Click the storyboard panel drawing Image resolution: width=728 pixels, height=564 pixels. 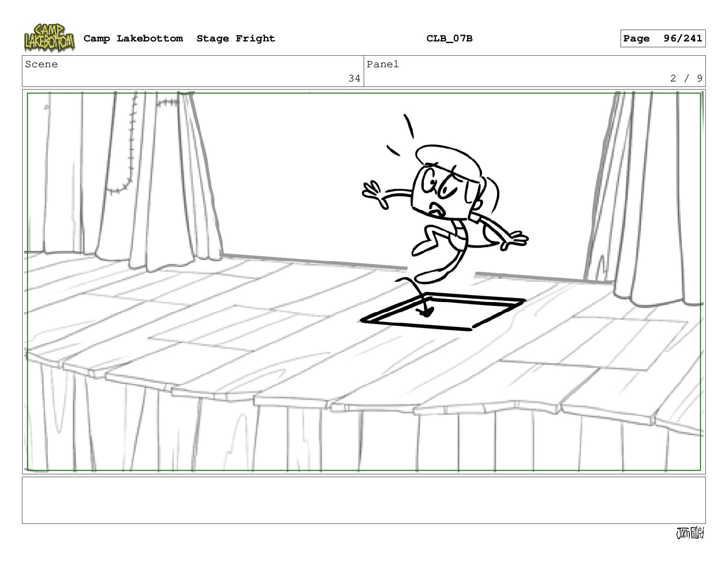pyautogui.click(x=364, y=282)
